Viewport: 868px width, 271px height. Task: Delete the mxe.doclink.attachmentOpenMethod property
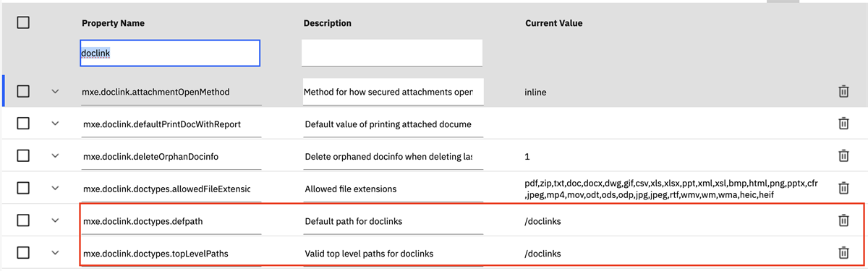pos(843,92)
